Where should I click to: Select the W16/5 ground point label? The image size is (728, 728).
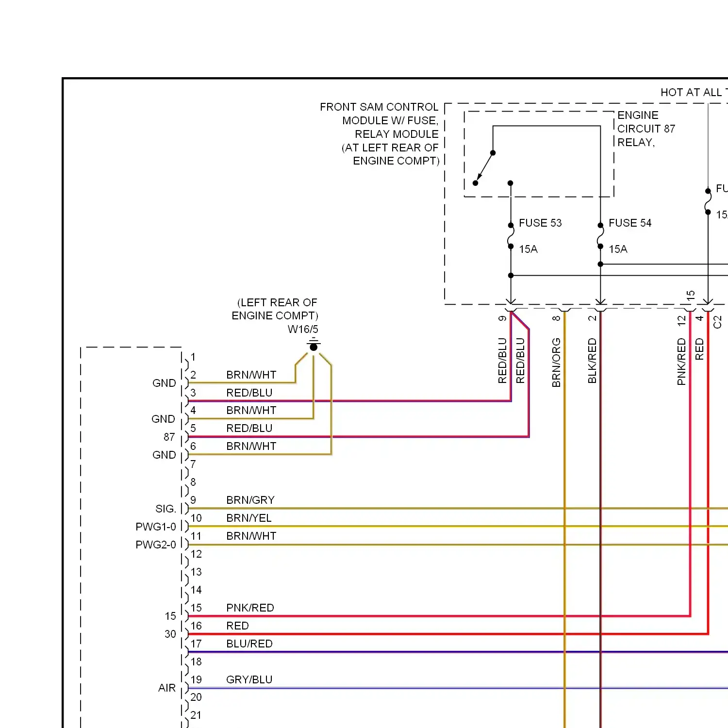303,329
